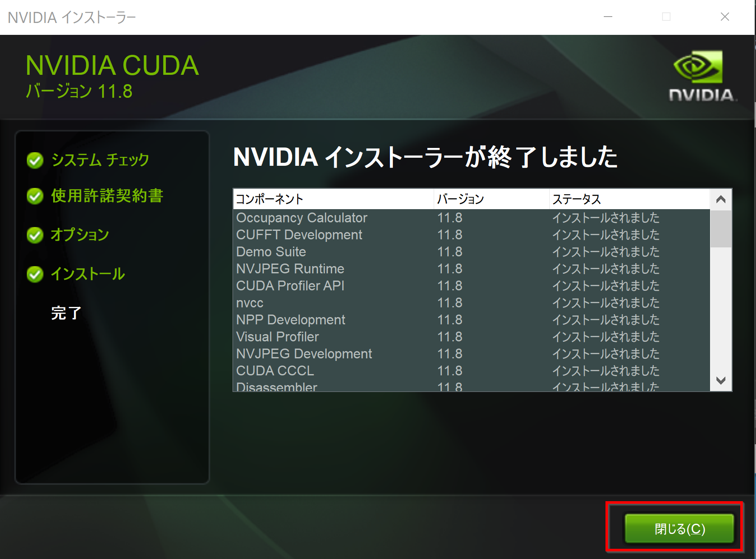Image resolution: width=756 pixels, height=559 pixels.
Task: Select the NPP Development row
Action: coord(472,320)
